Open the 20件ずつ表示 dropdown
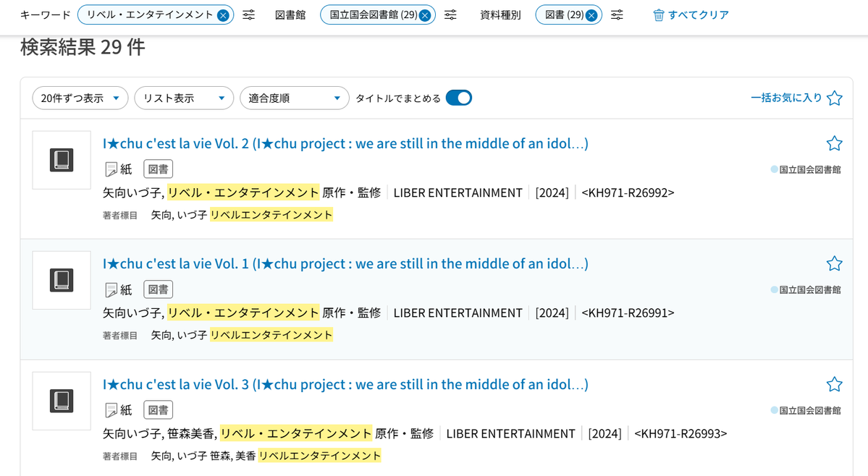This screenshot has height=476, width=868. click(x=80, y=98)
